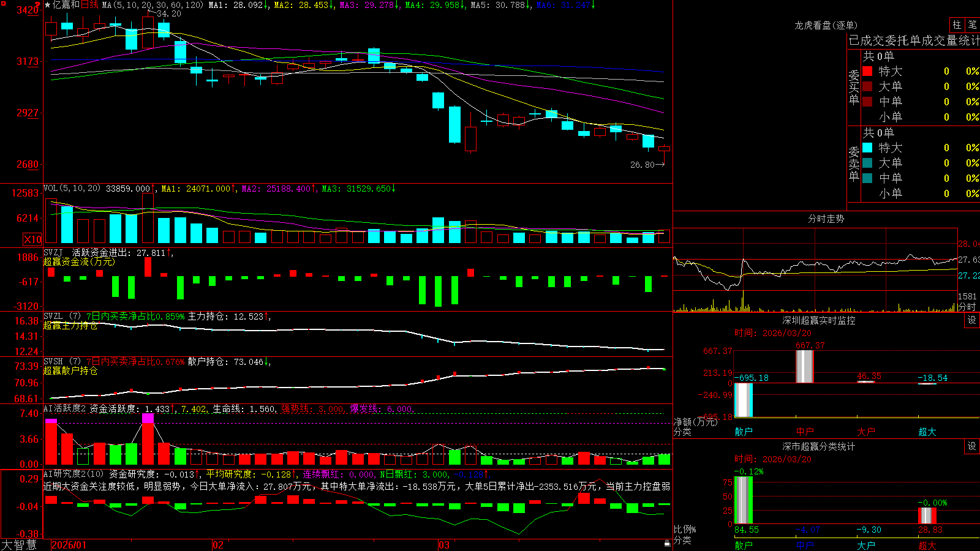Click the teal 大单 sell order swatch
980x551 pixels.
(x=867, y=163)
